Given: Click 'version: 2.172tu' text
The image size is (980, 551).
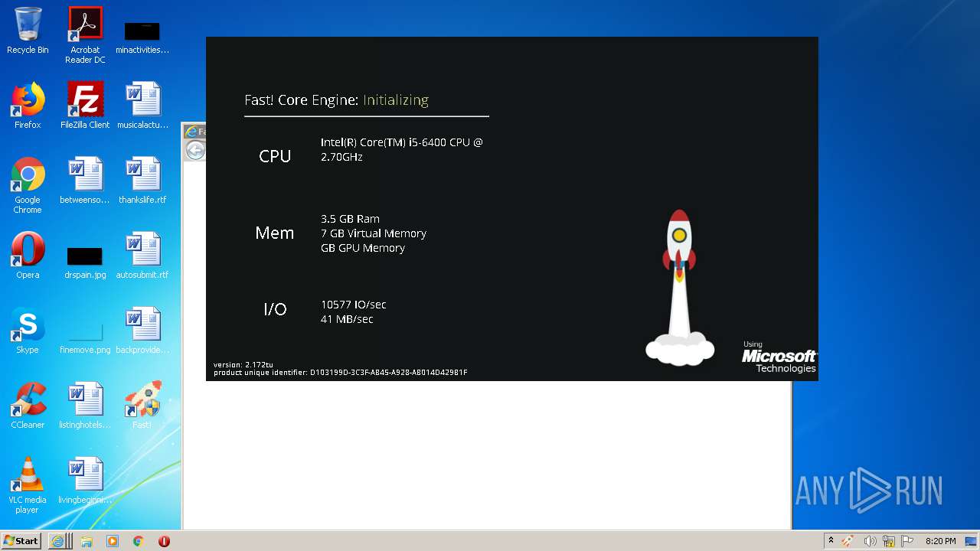Looking at the screenshot, I should click(x=243, y=365).
